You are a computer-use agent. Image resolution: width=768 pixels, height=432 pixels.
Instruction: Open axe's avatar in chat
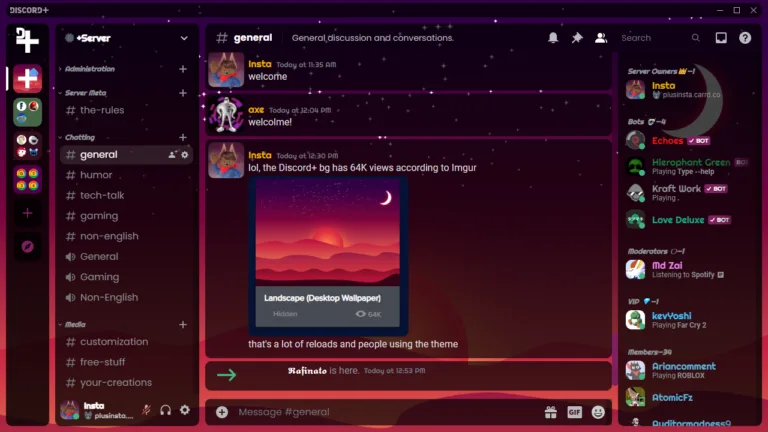(x=226, y=115)
